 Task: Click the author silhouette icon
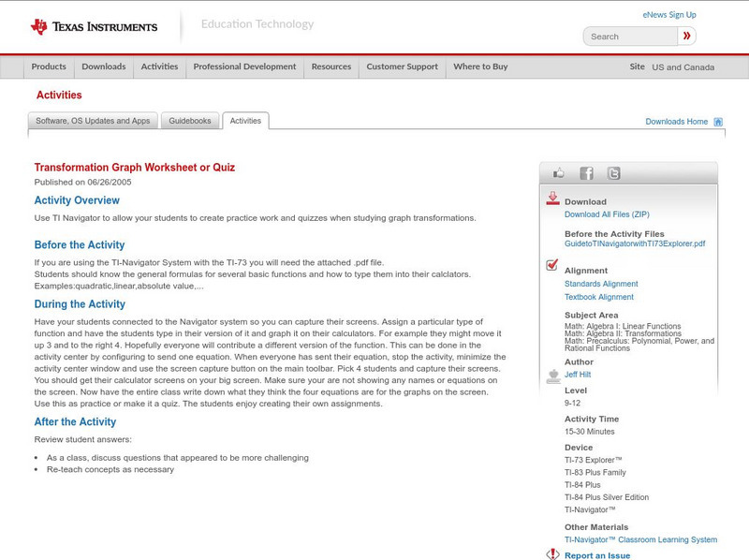click(x=554, y=375)
